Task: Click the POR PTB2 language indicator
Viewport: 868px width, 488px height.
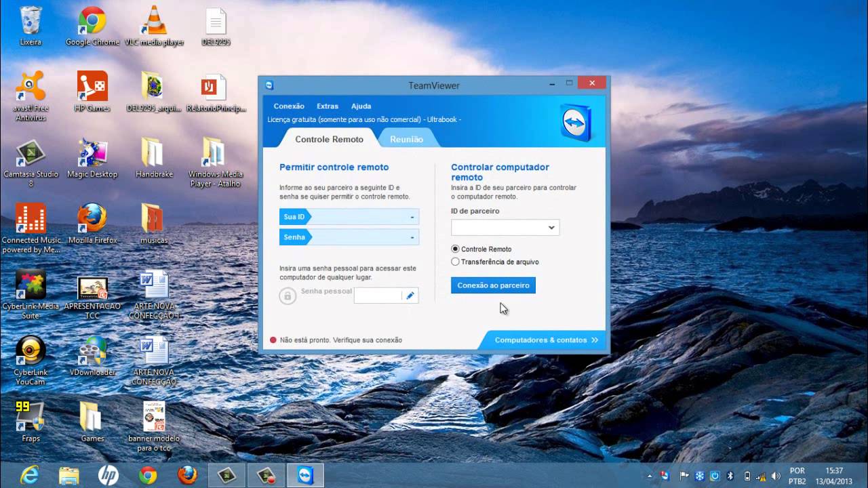Action: pyautogui.click(x=797, y=476)
